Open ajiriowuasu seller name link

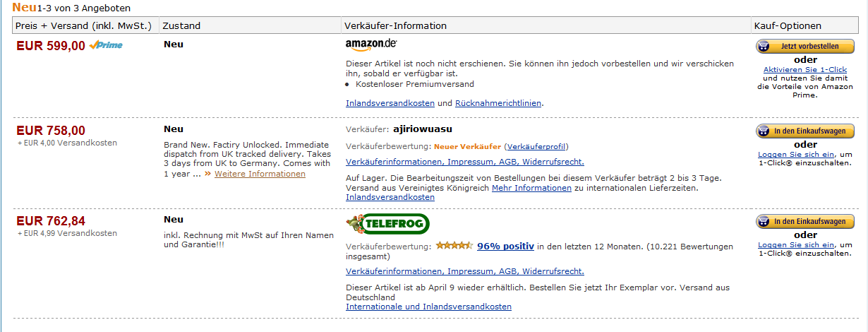(422, 129)
